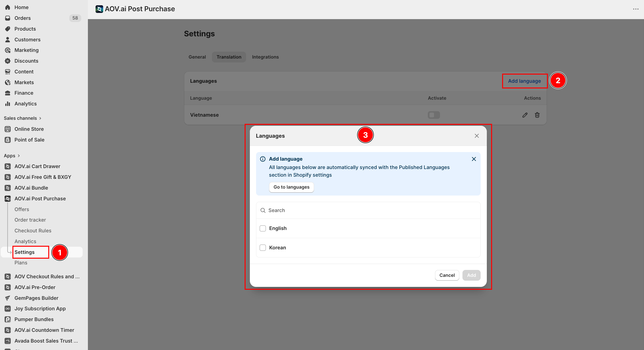Select the Translation tab
The image size is (644, 350).
point(229,57)
